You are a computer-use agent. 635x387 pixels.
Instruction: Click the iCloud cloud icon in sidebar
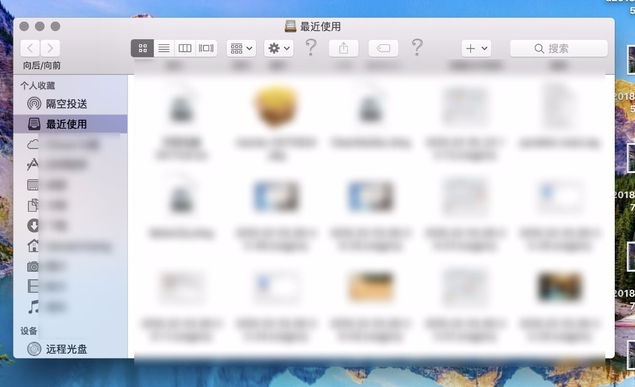coord(33,144)
